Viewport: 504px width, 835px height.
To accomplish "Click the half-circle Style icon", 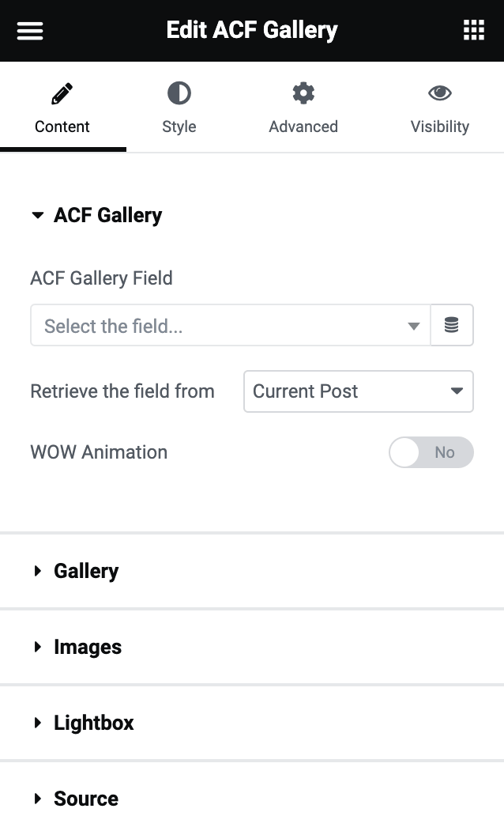I will coord(179,93).
